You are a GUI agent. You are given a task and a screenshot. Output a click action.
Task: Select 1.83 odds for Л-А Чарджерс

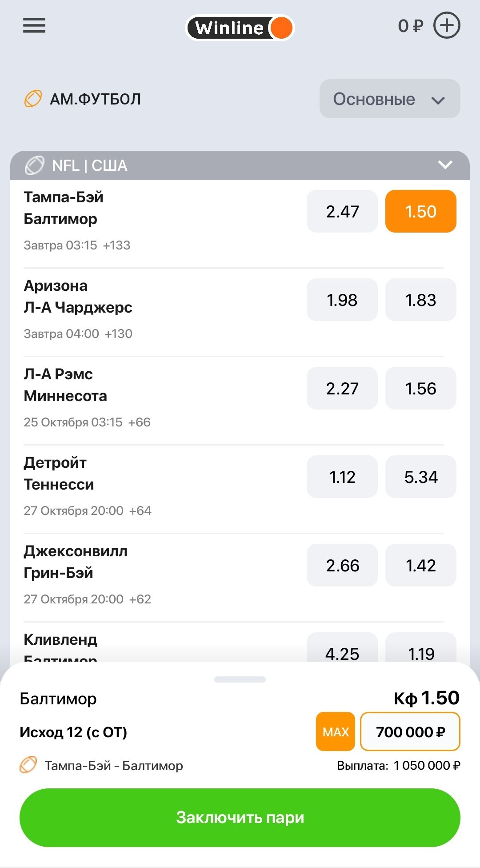(x=420, y=300)
